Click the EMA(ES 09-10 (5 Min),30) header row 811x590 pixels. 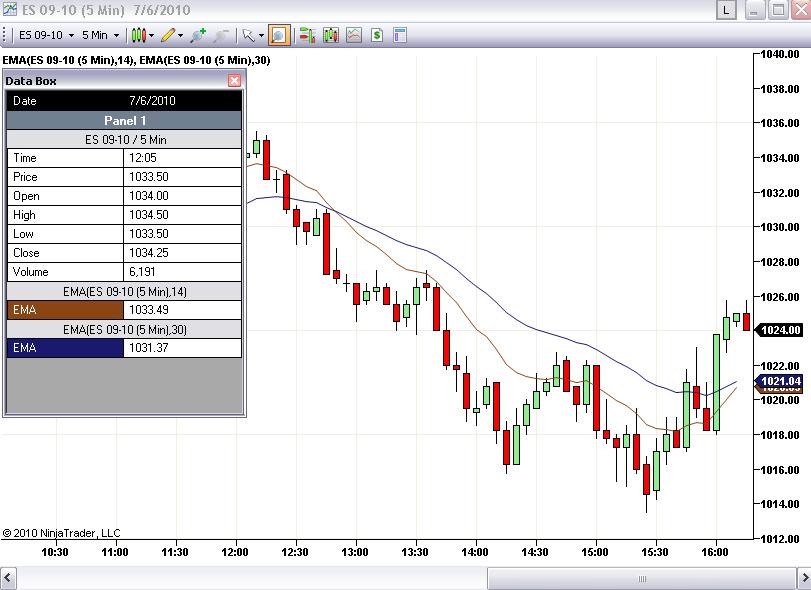coord(124,329)
